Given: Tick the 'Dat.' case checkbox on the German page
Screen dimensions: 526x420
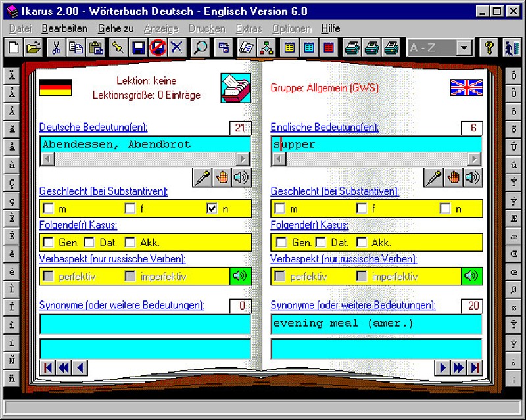Looking at the screenshot, I should click(x=89, y=242).
